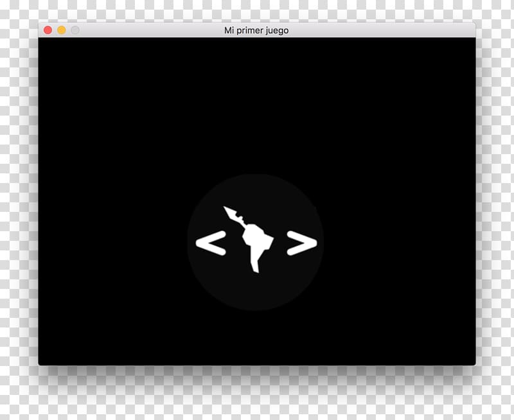Click the Mi primer juego title text
Screen dimensions: 514x420
(x=256, y=30)
